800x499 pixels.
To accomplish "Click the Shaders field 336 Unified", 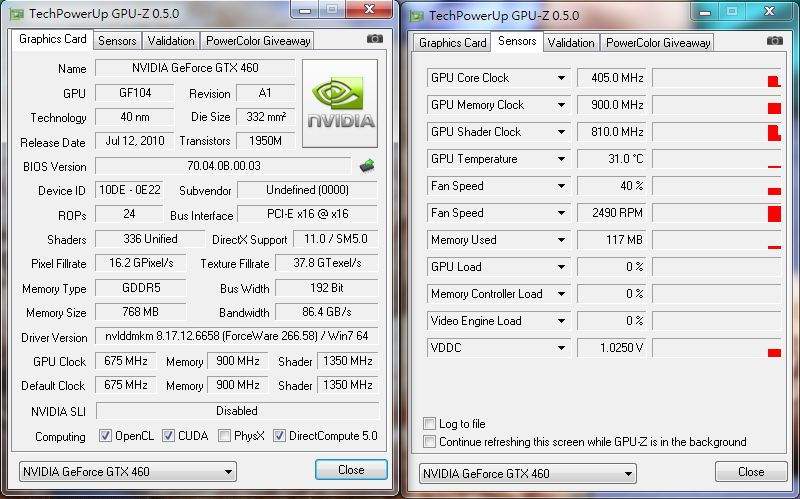I will click(x=150, y=239).
